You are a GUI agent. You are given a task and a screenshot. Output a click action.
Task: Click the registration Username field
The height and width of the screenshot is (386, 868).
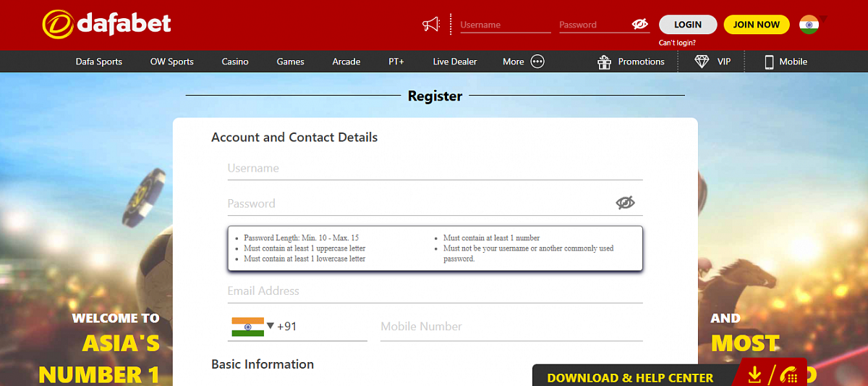[x=435, y=168]
